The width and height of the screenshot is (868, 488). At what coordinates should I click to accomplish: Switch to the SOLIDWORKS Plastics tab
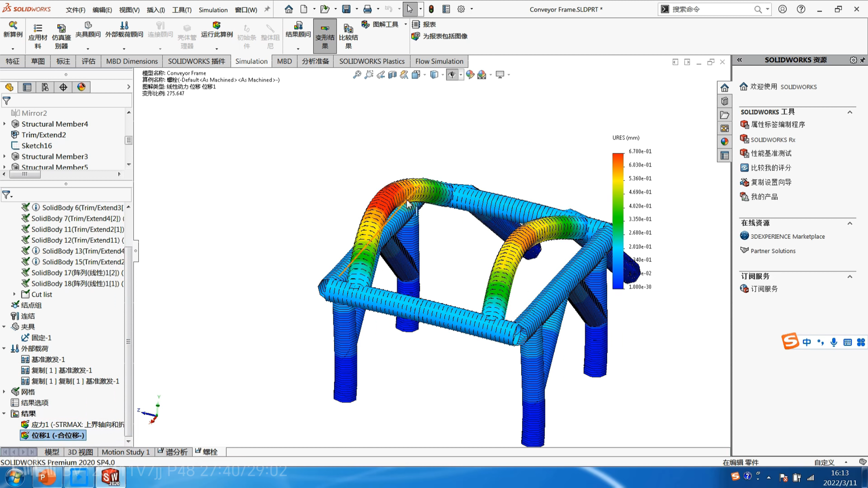(x=372, y=61)
